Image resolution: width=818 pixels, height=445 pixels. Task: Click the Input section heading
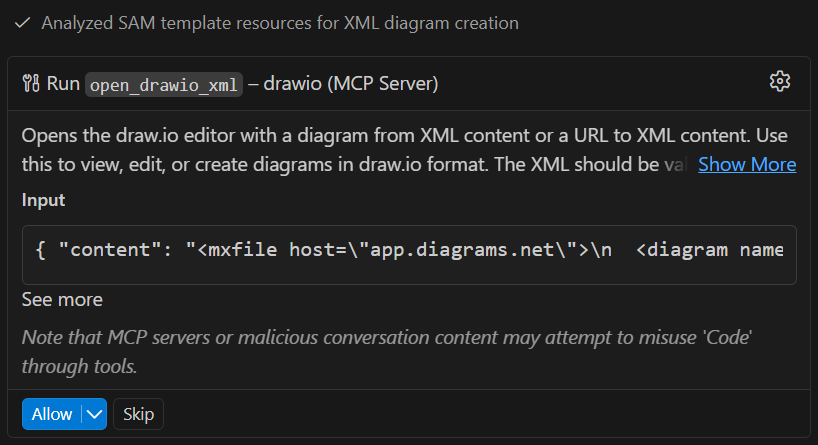point(43,200)
